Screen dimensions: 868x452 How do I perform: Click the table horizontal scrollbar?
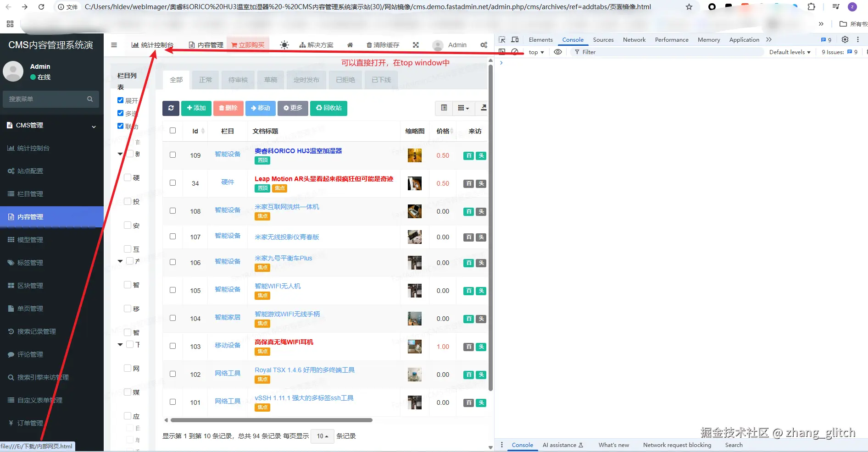(x=271, y=420)
